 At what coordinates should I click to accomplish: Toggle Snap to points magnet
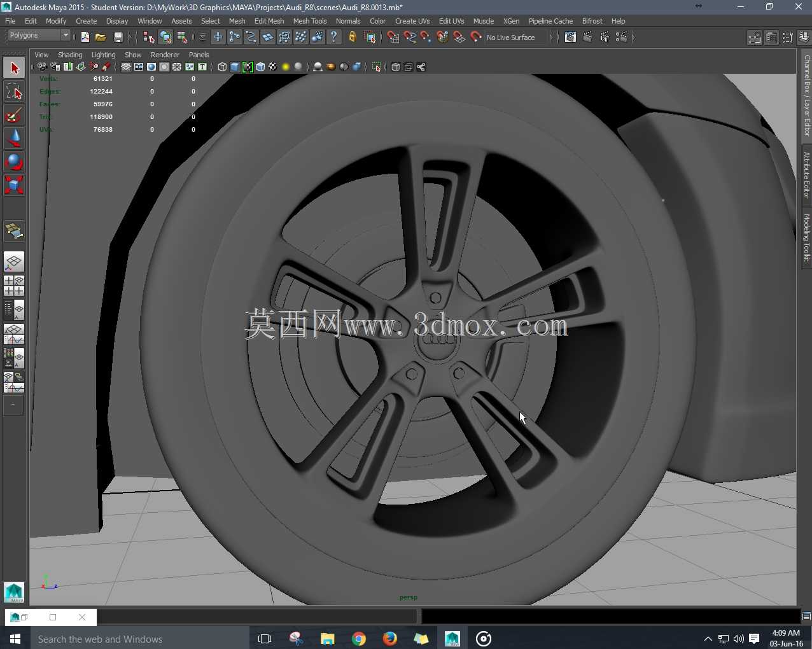pyautogui.click(x=426, y=38)
